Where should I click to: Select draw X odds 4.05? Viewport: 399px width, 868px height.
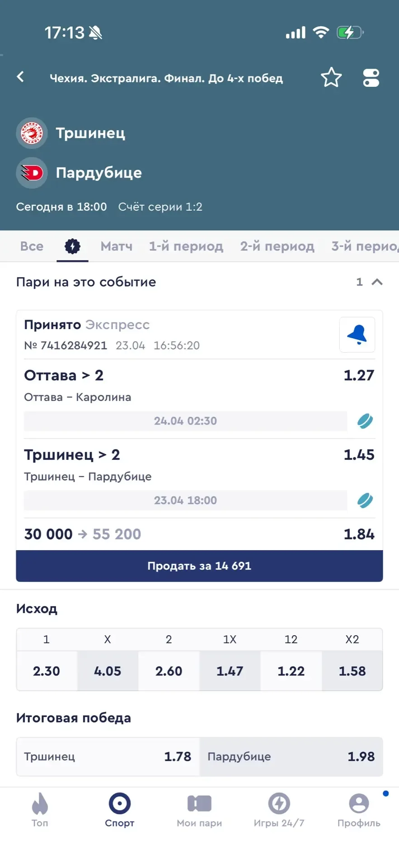(108, 671)
